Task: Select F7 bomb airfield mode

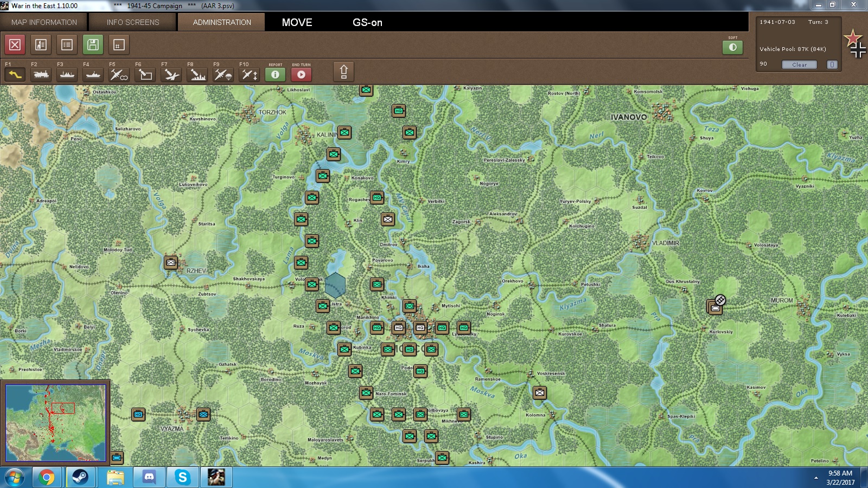Action: tap(171, 74)
